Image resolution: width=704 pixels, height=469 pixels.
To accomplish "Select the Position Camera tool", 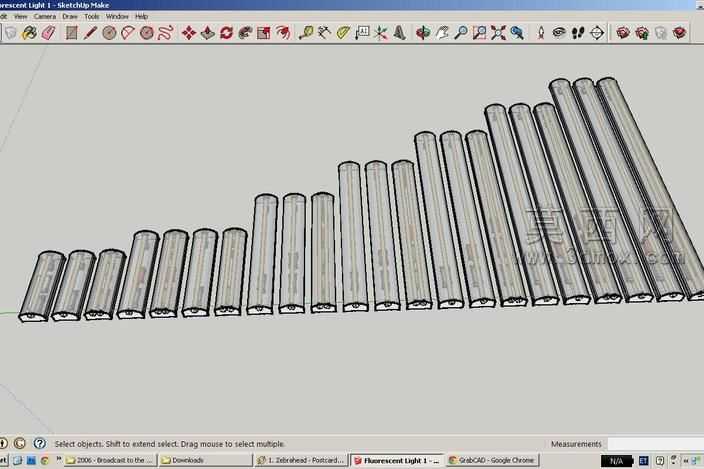I will tap(541, 33).
